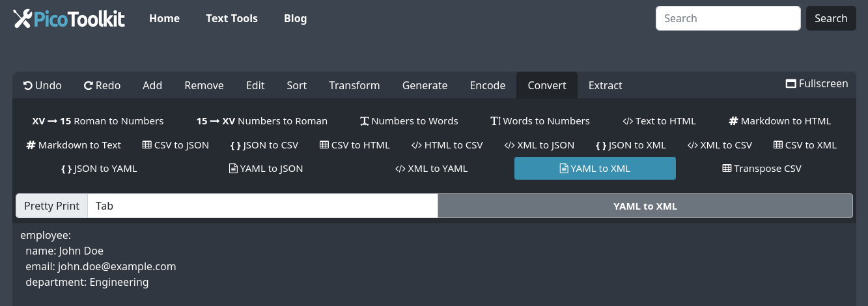Click the PicoToolkit logo
Screen dimensions: 868x306
pos(69,18)
